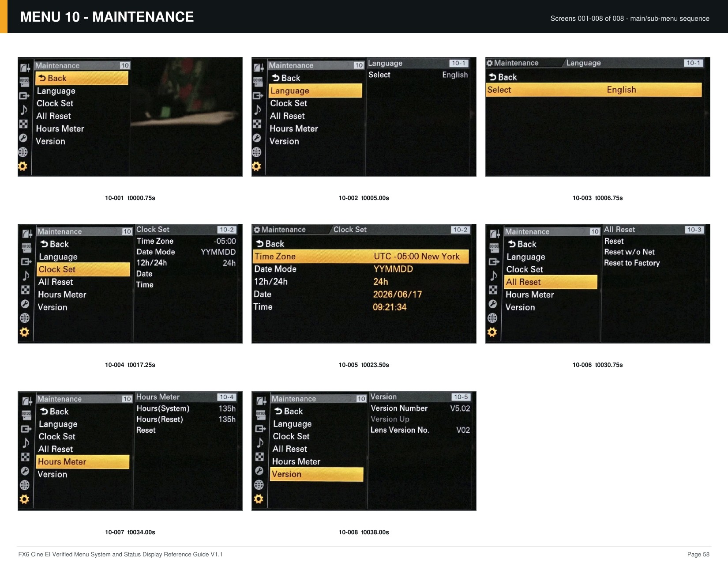728x563 pixels.
Task: Click English value in screen 10-002 Language panel
Action: [x=455, y=75]
